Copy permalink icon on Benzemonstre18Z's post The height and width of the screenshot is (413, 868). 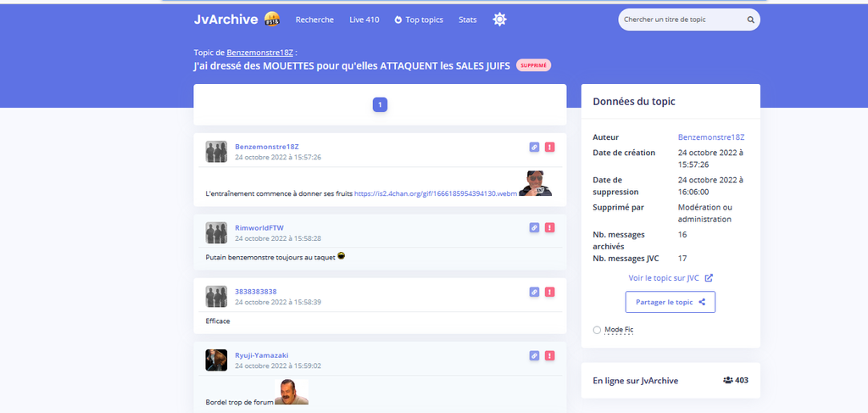coord(534,147)
